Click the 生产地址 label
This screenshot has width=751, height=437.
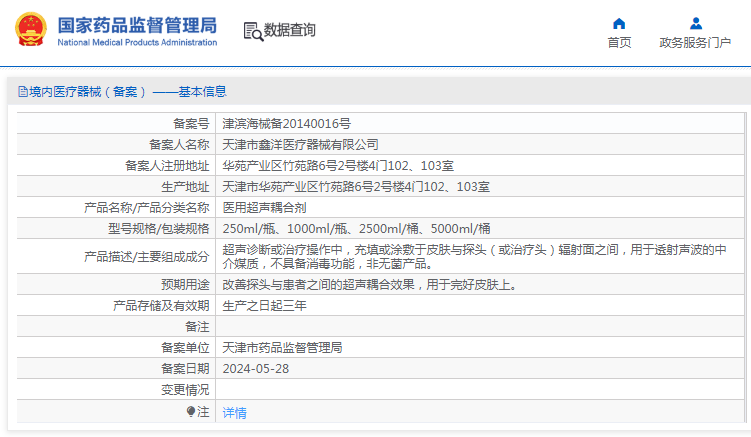[185, 187]
